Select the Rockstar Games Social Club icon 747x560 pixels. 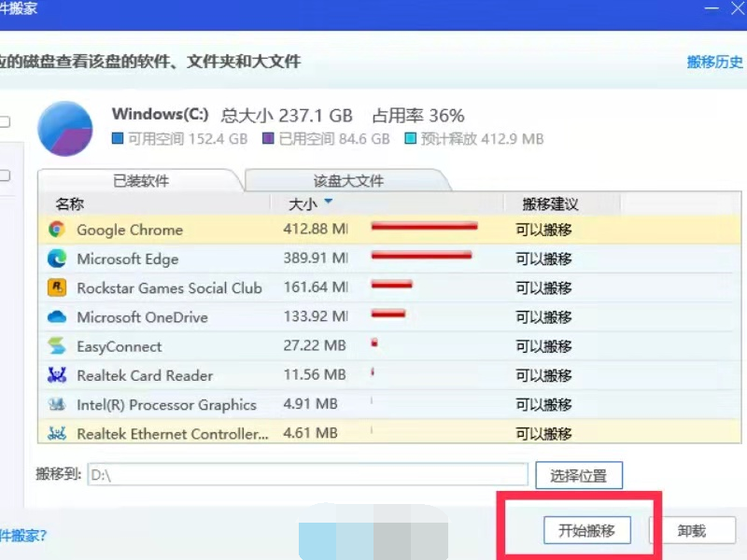click(x=57, y=287)
